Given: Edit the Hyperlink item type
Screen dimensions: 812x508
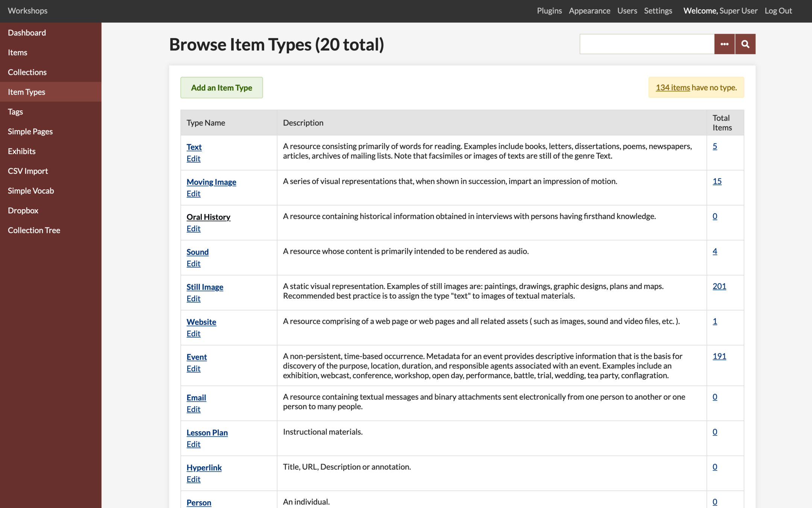Looking at the screenshot, I should [193, 479].
